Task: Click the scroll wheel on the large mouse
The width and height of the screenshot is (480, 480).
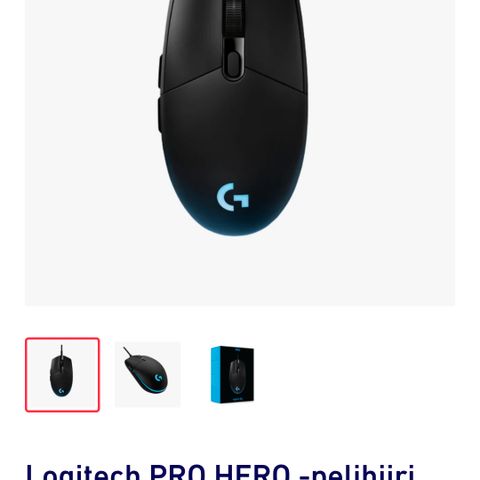Action: coord(234,18)
